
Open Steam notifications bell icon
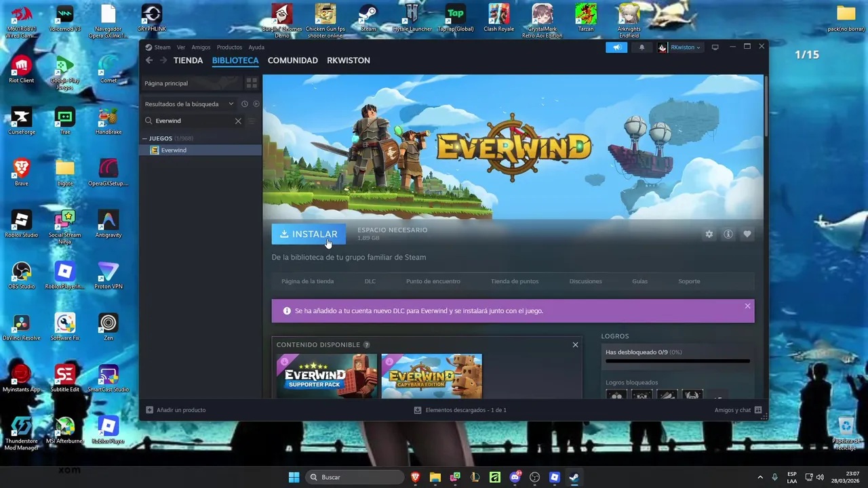click(642, 47)
